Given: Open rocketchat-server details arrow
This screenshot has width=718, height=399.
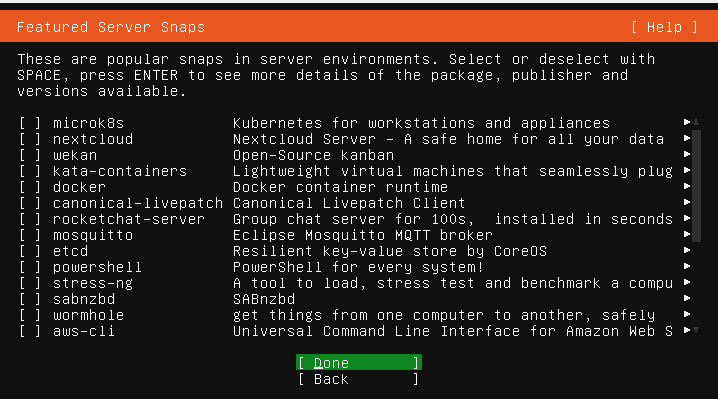Looking at the screenshot, I should [687, 218].
